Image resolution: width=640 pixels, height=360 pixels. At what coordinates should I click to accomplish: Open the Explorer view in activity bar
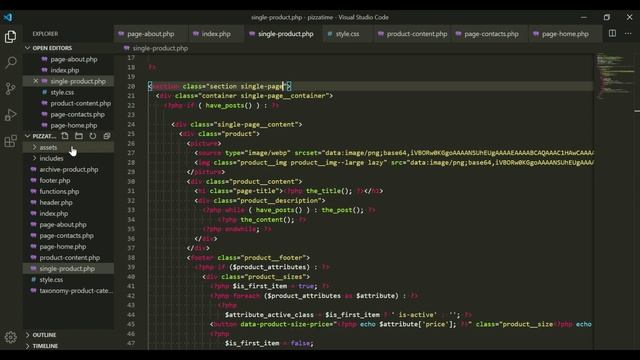[x=11, y=37]
